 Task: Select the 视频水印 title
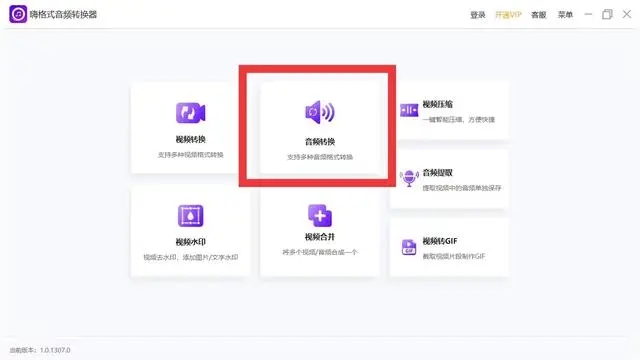coord(191,242)
